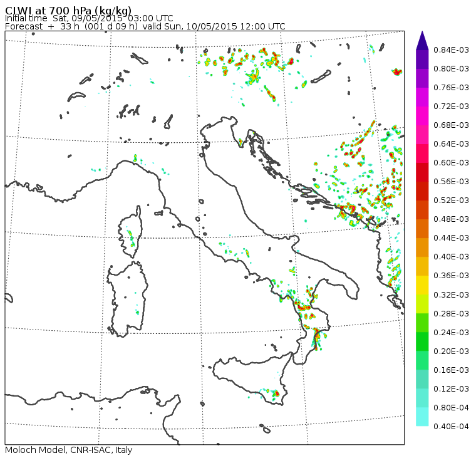The height and width of the screenshot is (458, 476).
Task: Click the 'Moloch Model, CNR-ISAC, Italy' caption
Action: pyautogui.click(x=69, y=450)
